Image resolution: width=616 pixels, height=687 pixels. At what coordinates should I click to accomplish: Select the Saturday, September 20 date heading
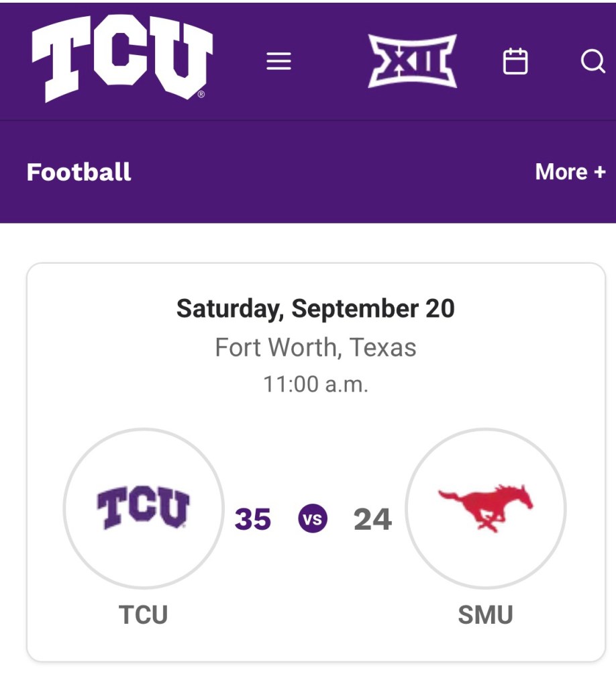click(x=315, y=309)
